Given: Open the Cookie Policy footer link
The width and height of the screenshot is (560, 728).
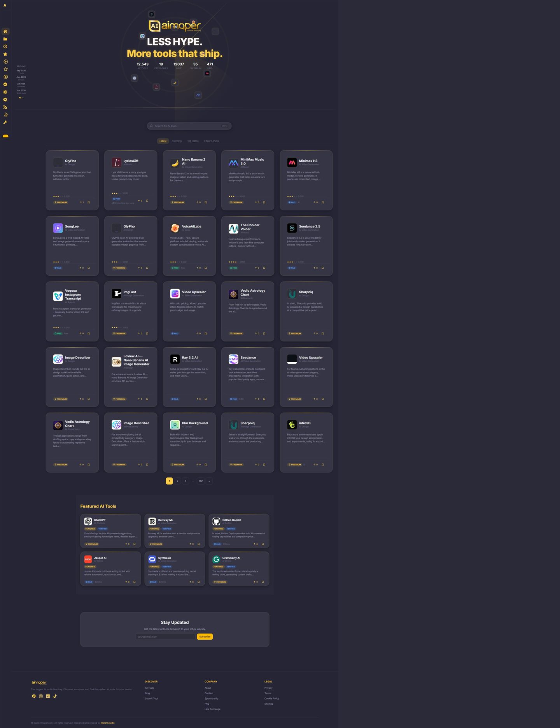Looking at the screenshot, I should point(272,698).
